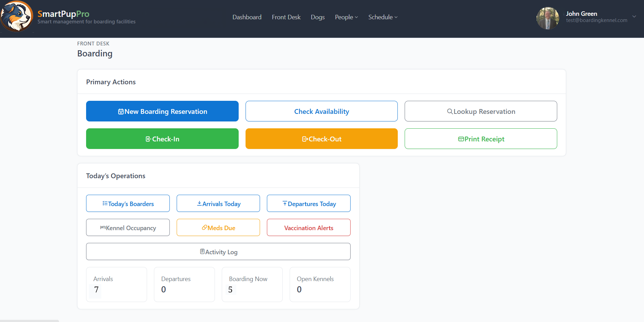Click the SmartPupPro dog logo

point(17,16)
